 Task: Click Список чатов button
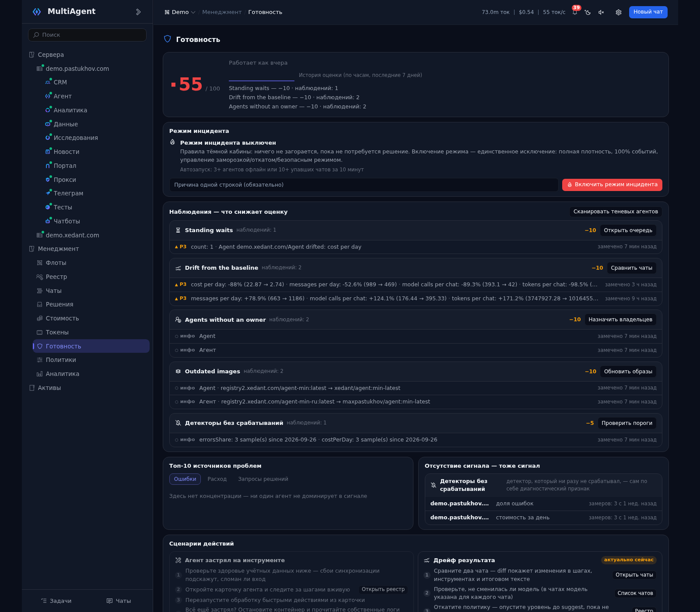click(635, 593)
